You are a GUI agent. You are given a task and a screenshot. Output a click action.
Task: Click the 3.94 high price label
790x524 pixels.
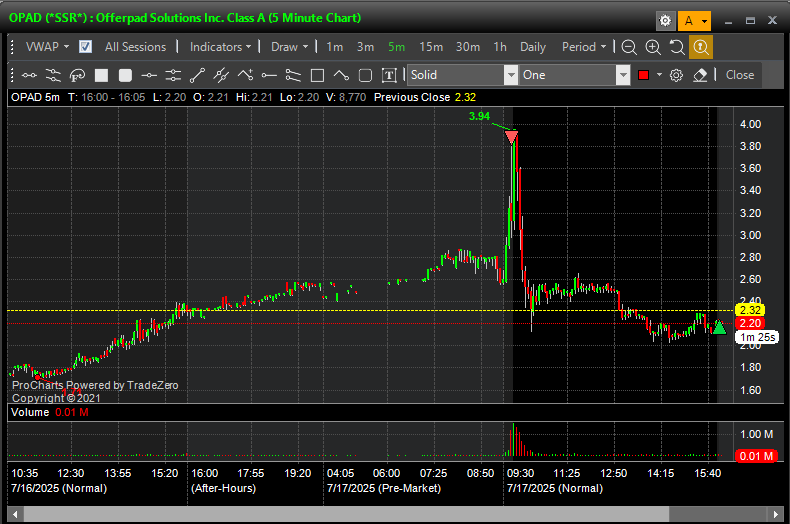[479, 116]
